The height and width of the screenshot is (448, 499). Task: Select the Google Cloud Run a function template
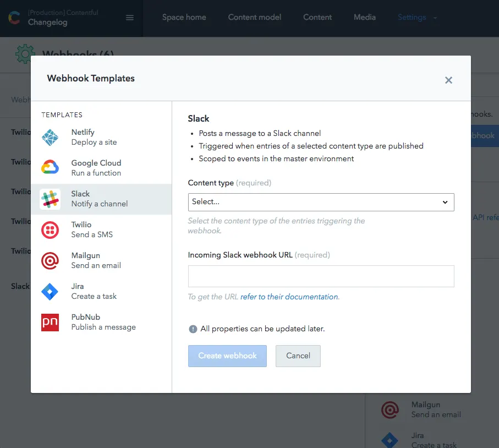coord(101,168)
